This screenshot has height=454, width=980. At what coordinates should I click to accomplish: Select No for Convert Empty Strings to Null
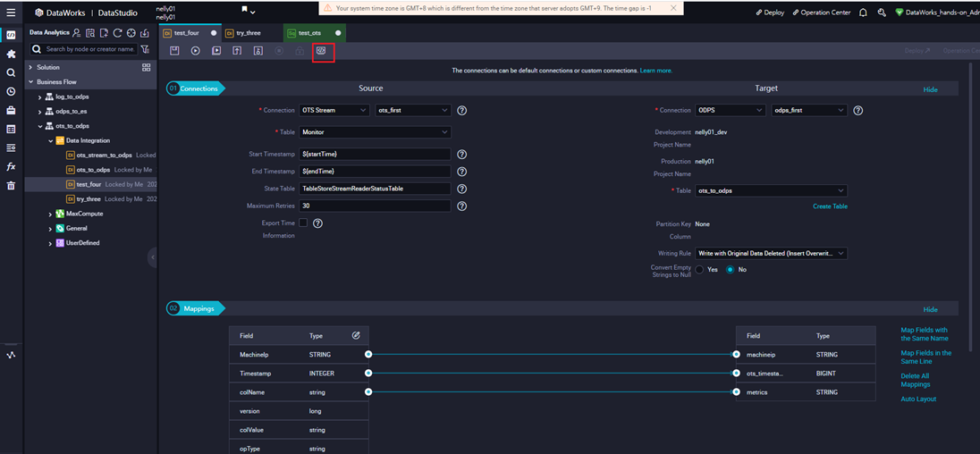[730, 269]
